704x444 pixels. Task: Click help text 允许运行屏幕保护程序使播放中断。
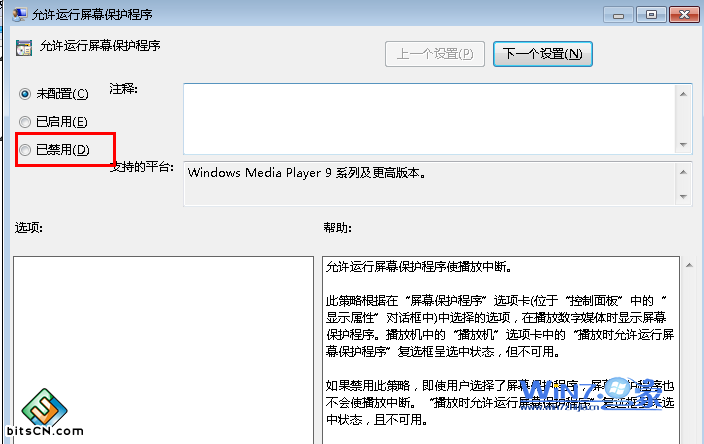pos(419,267)
